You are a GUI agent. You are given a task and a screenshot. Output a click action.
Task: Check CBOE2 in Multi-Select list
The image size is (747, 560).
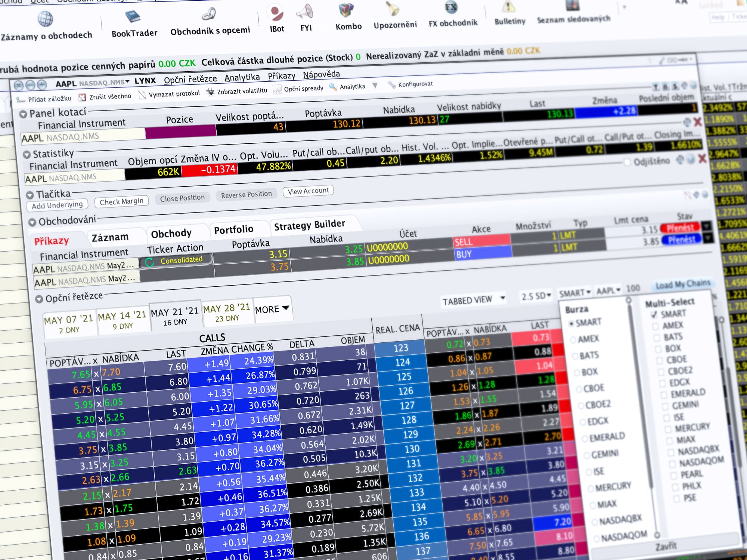coord(661,372)
